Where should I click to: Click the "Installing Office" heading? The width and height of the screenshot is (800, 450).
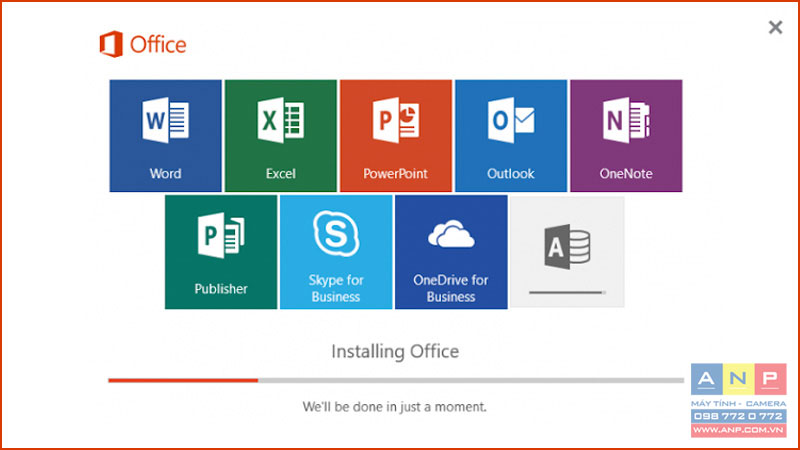395,352
